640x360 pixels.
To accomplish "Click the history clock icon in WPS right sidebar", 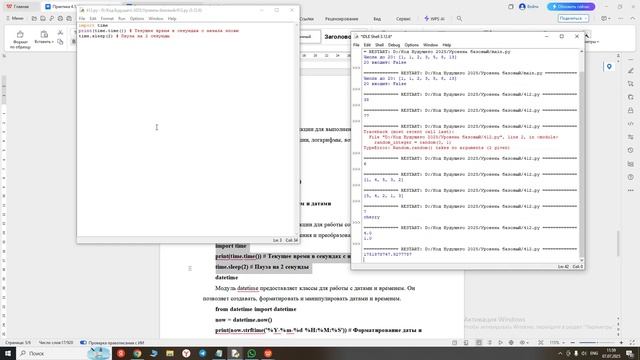I will point(631,150).
